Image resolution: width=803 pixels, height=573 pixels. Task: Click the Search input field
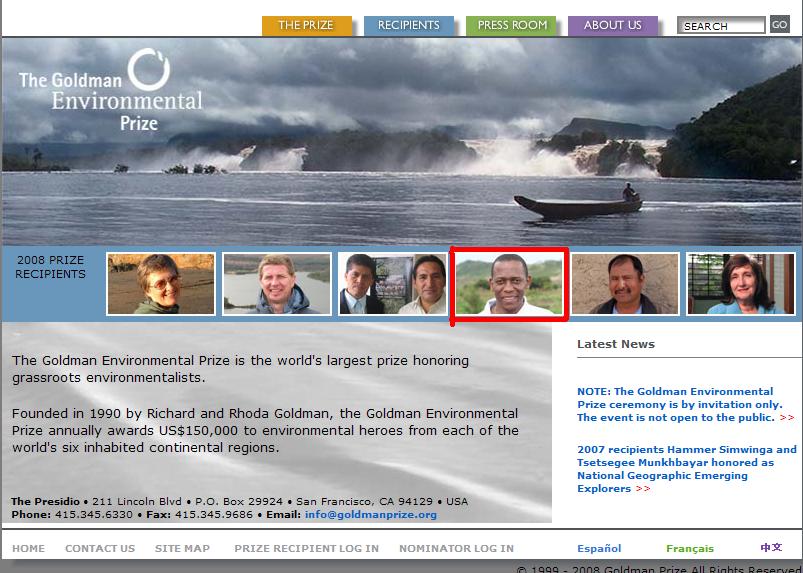click(721, 25)
